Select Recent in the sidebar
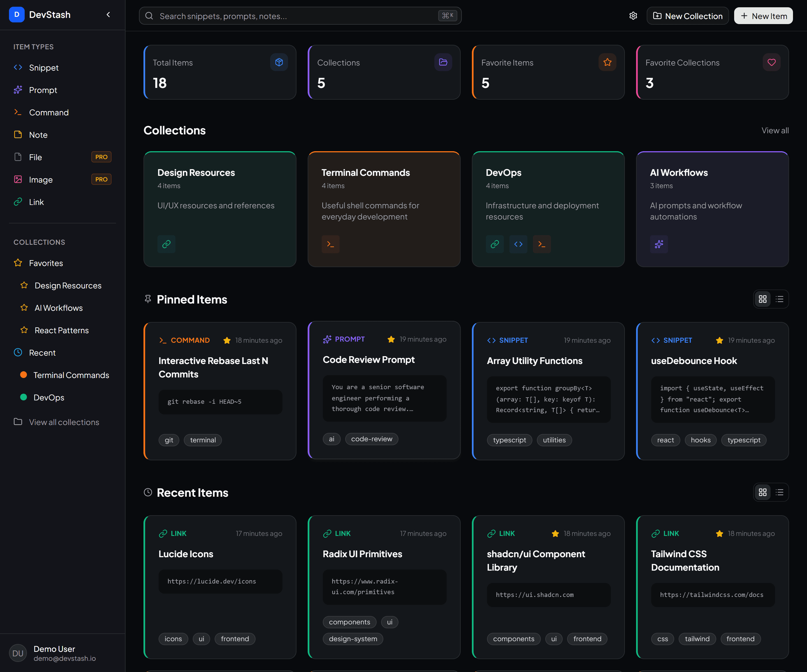Screen dimensions: 807x672 point(42,353)
